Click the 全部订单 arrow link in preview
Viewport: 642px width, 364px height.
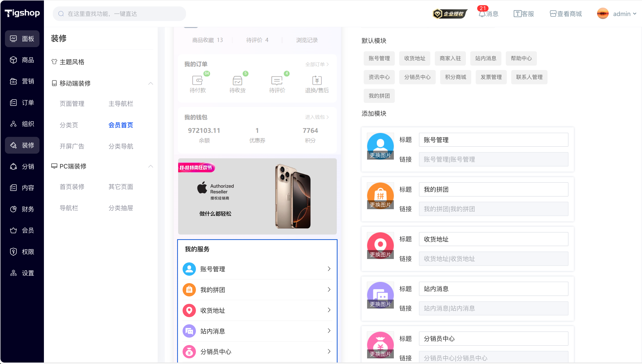click(317, 64)
